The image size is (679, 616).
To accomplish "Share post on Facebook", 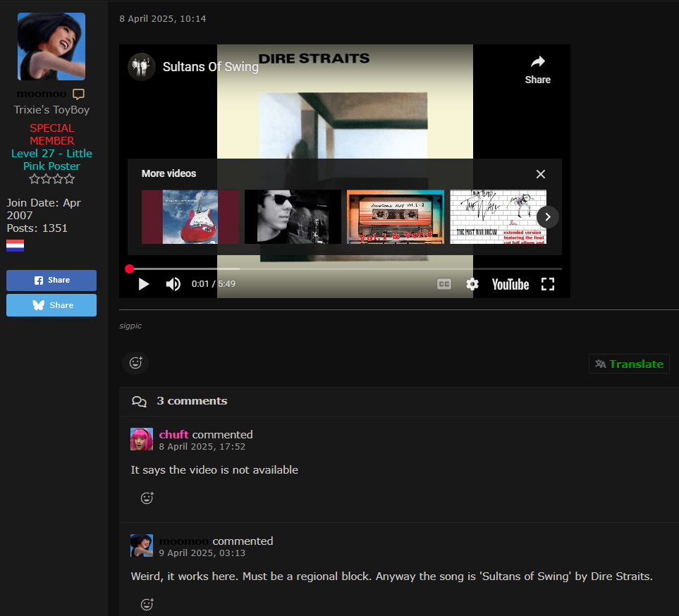I will (x=51, y=280).
